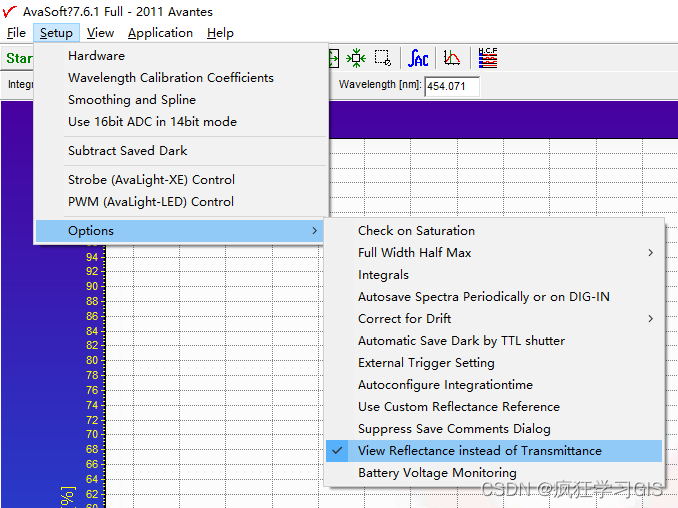Select the Integrals option
This screenshot has height=508, width=678.
coord(494,275)
